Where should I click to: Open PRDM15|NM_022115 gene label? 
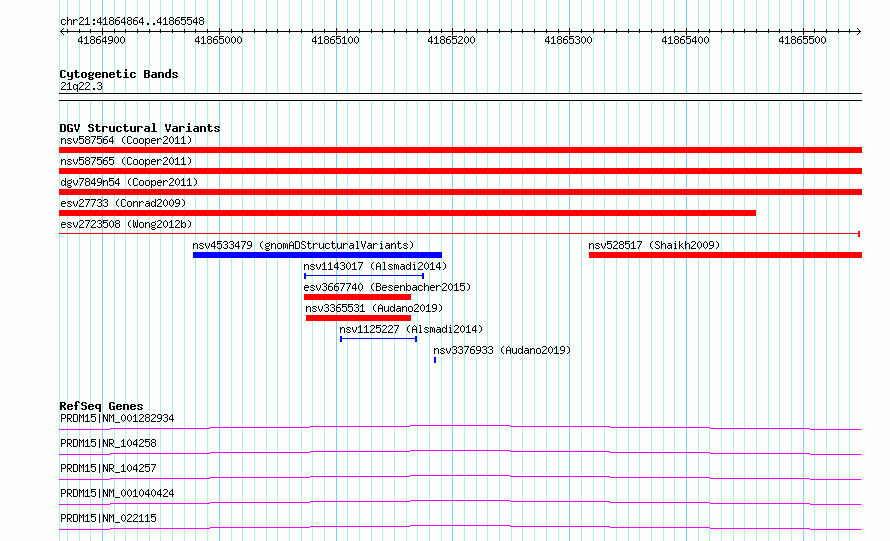point(108,518)
